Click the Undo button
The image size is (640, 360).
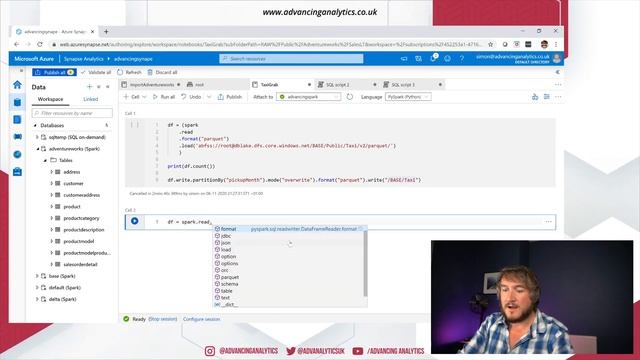tap(191, 97)
